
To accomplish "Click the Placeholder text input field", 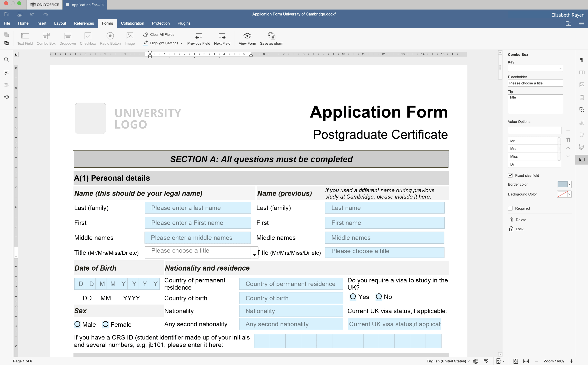I will (x=536, y=83).
